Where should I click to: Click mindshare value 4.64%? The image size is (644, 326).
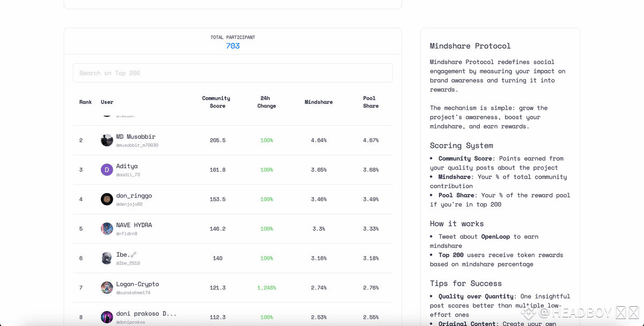[x=319, y=140]
